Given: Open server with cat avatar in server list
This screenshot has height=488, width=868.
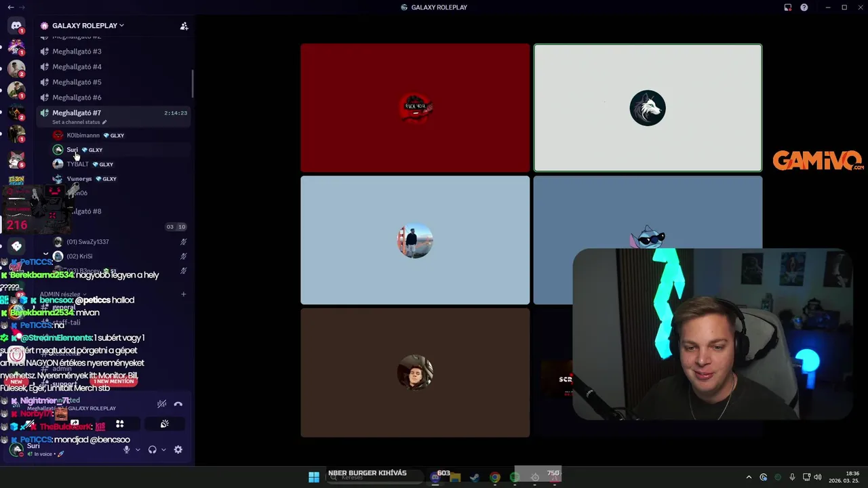Looking at the screenshot, I should [16, 160].
